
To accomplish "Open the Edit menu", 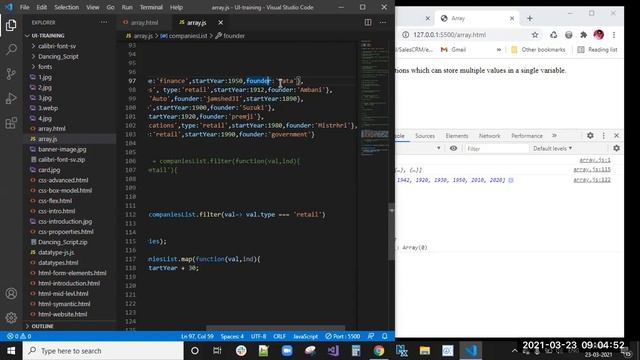I will (42, 7).
